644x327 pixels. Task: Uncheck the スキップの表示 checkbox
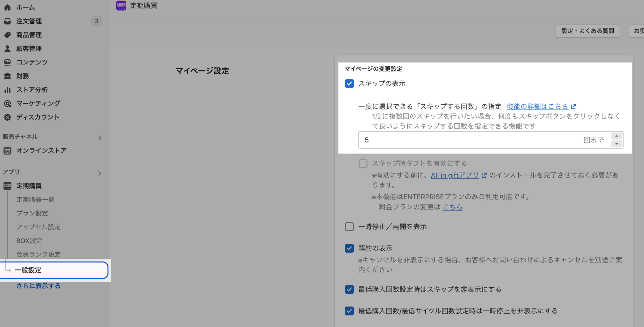tap(349, 84)
